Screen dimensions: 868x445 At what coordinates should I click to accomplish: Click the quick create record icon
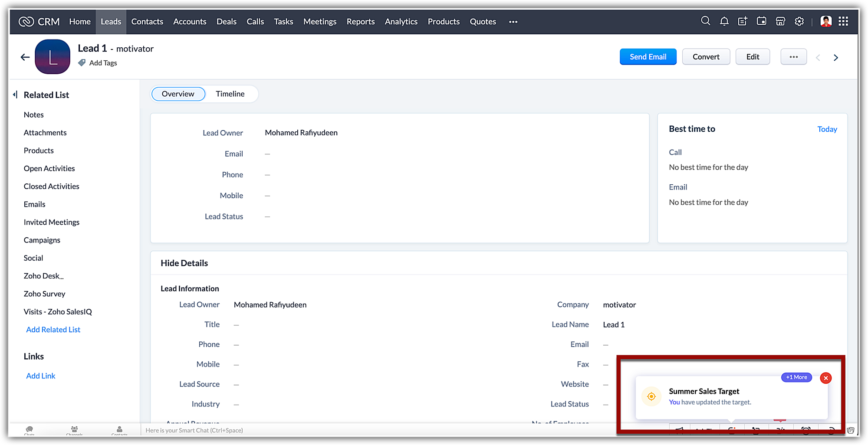click(x=743, y=21)
